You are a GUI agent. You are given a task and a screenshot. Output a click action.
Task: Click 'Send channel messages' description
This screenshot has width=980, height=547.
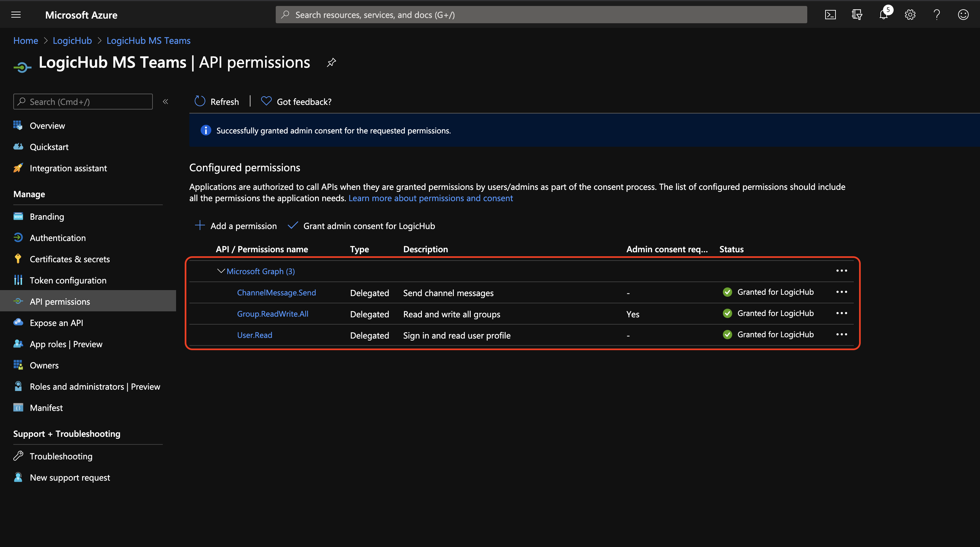[x=448, y=293]
